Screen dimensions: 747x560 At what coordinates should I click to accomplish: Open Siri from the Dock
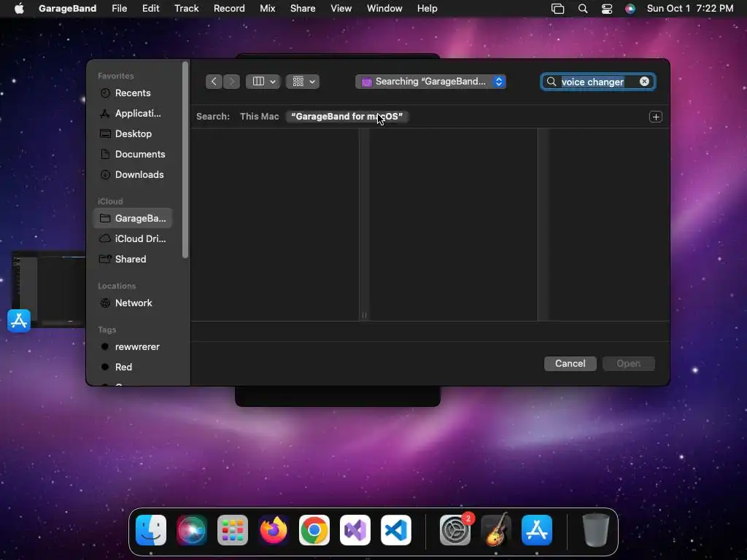point(192,530)
